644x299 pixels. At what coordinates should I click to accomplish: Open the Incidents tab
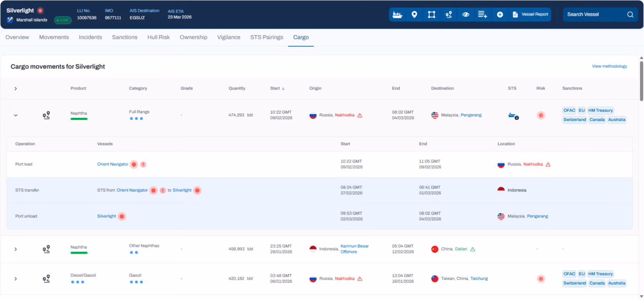click(90, 37)
